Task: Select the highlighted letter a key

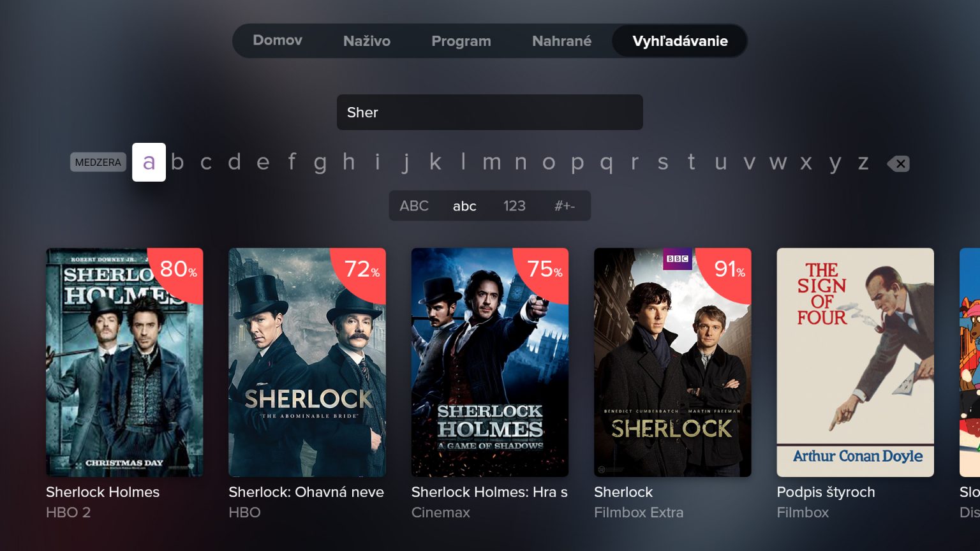Action: [149, 162]
